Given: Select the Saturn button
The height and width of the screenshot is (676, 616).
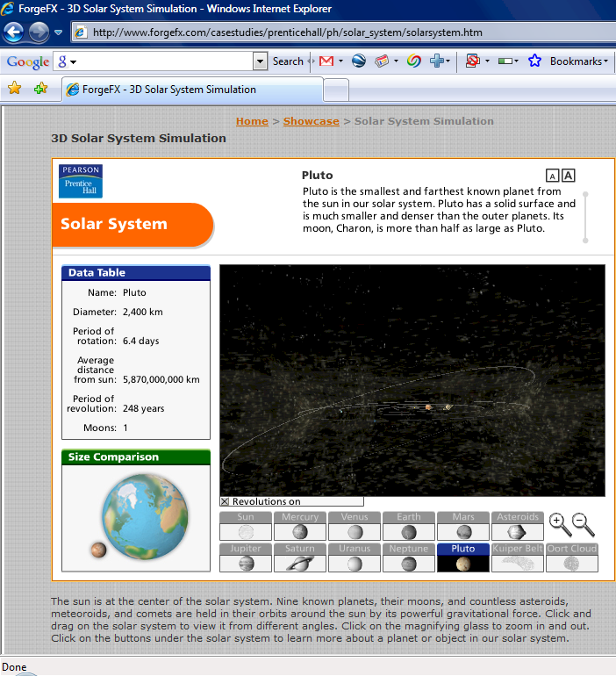Looking at the screenshot, I should (x=300, y=557).
